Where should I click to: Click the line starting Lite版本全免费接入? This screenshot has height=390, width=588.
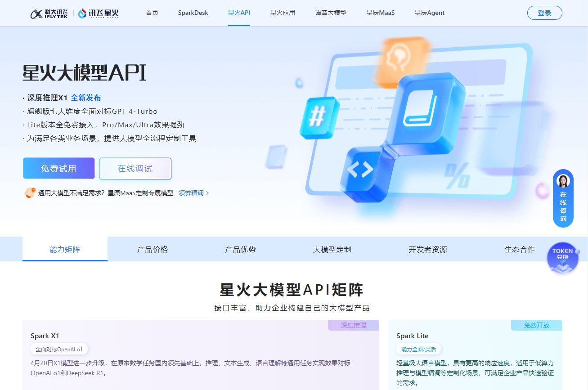(x=106, y=125)
